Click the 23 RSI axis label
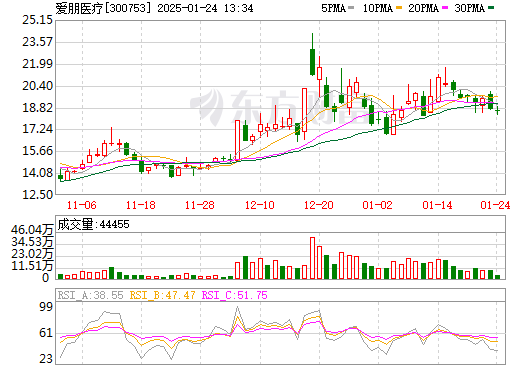This screenshot has width=520, height=365. 46,359
